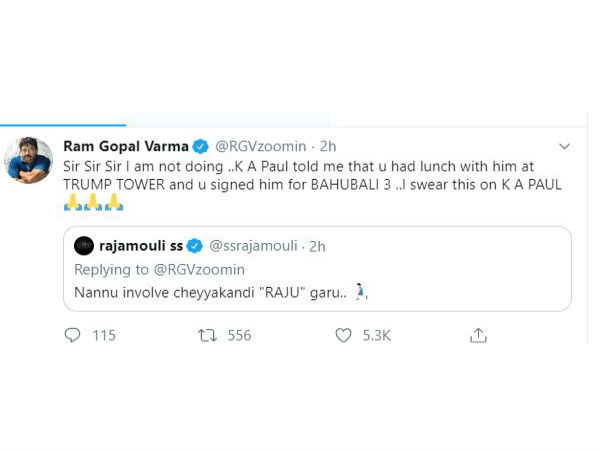Click @RGVzoomin in Replying to line
Screen dimensions: 600x450
pos(199,268)
